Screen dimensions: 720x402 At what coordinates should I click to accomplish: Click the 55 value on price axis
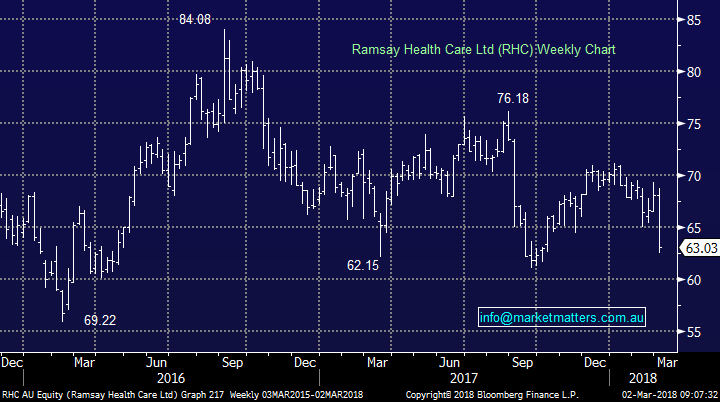[694, 332]
